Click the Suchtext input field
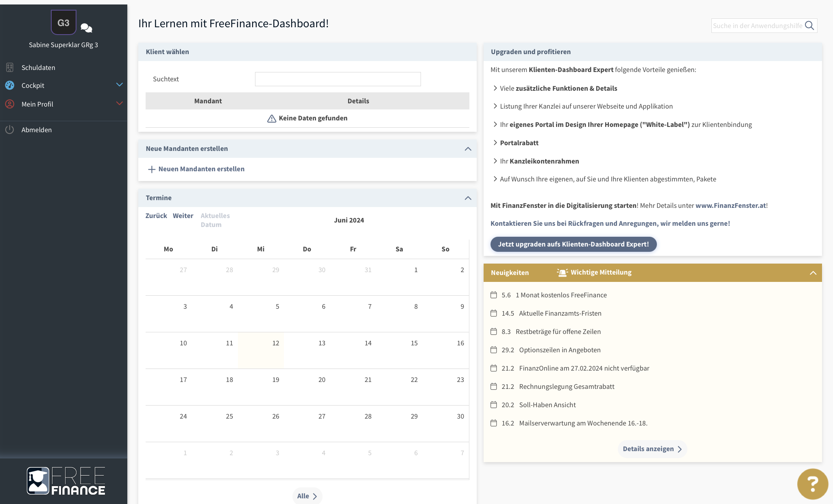The width and height of the screenshot is (833, 504). pos(338,79)
